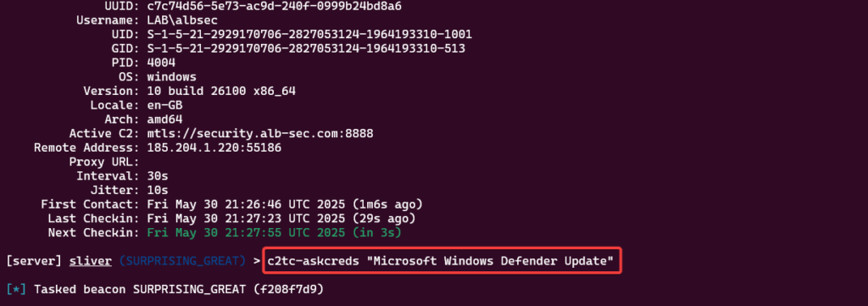Click the OS value windows
This screenshot has height=306, width=868.
pyautogui.click(x=171, y=77)
